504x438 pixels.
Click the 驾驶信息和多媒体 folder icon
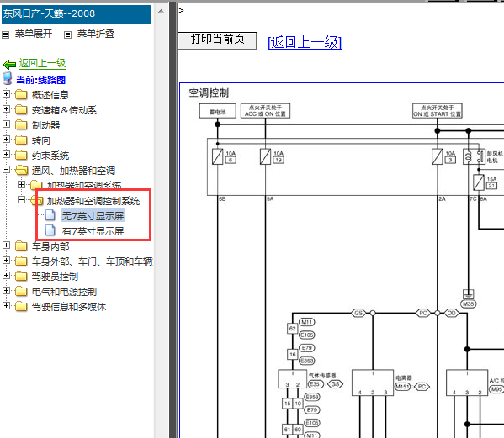tap(21, 306)
